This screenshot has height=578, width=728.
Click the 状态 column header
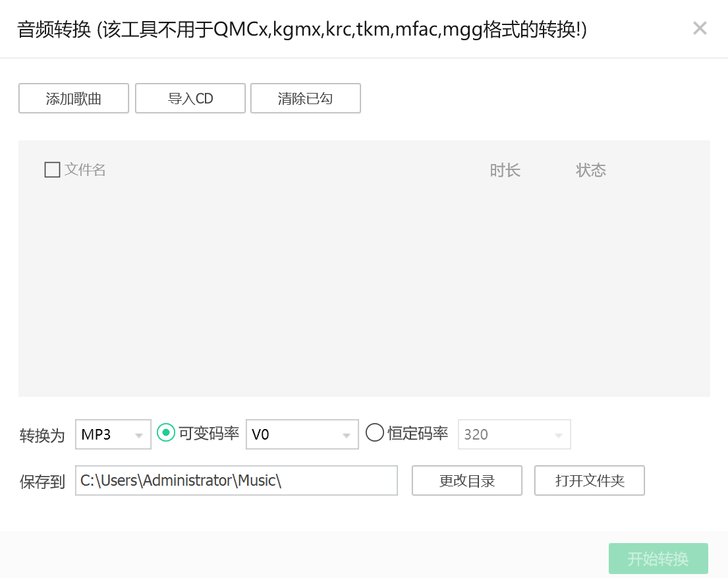(x=591, y=169)
